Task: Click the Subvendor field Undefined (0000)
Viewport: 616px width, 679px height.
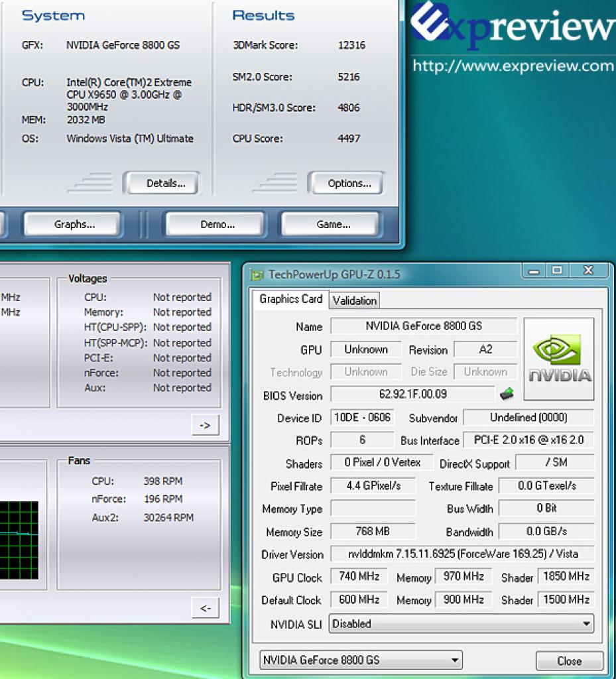Action: click(528, 418)
